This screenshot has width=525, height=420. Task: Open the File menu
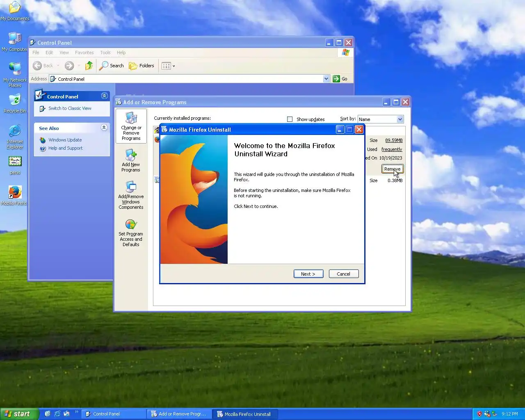tap(36, 52)
